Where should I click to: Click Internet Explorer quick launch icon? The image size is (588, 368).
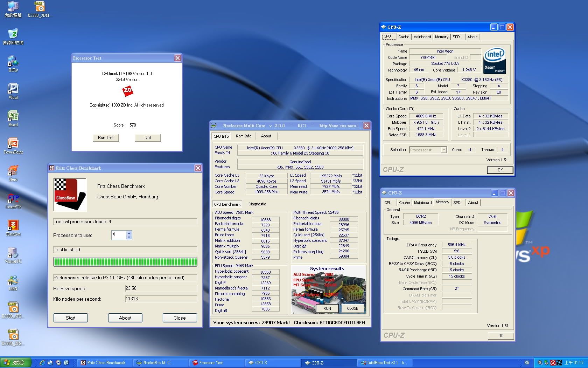pyautogui.click(x=42, y=363)
